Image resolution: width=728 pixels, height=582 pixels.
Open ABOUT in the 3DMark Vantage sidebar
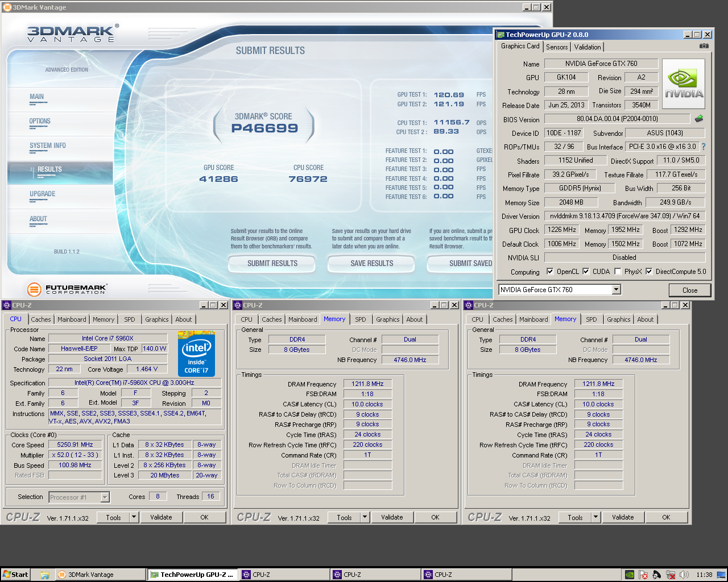38,219
